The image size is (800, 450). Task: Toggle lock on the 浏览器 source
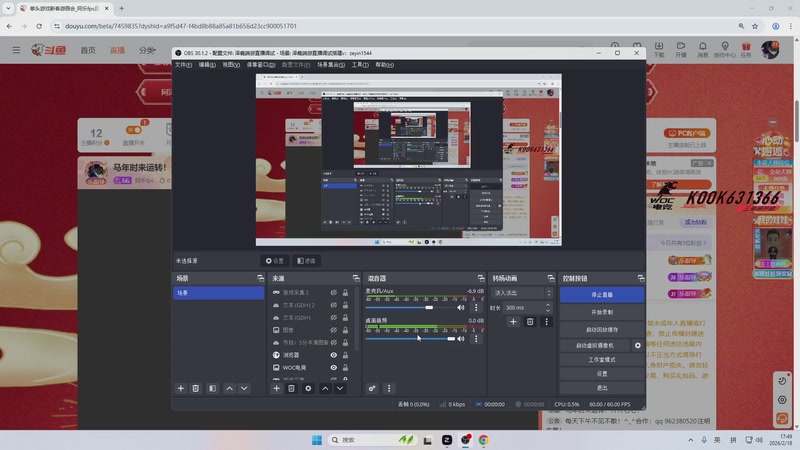(x=345, y=355)
